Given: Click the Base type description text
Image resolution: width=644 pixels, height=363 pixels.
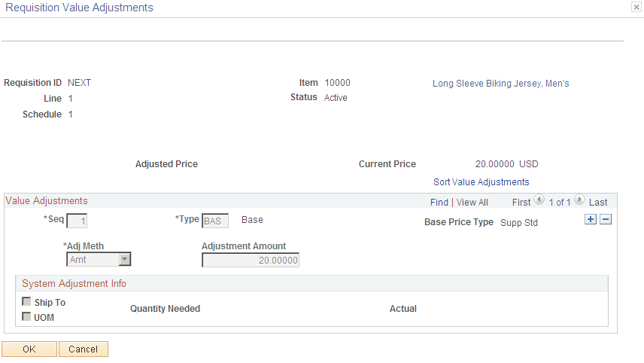Looking at the screenshot, I should click(252, 220).
